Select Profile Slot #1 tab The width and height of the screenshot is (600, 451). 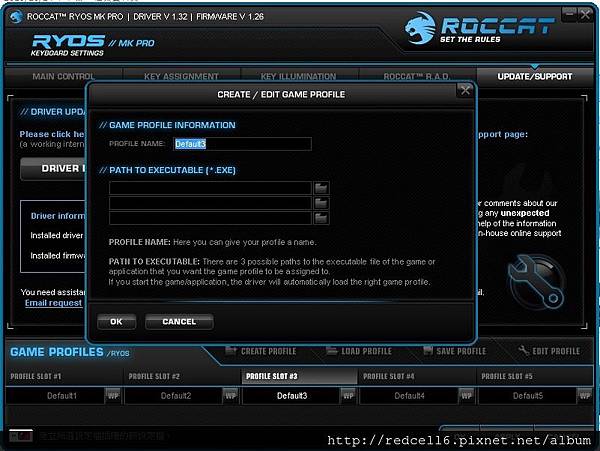click(64, 376)
